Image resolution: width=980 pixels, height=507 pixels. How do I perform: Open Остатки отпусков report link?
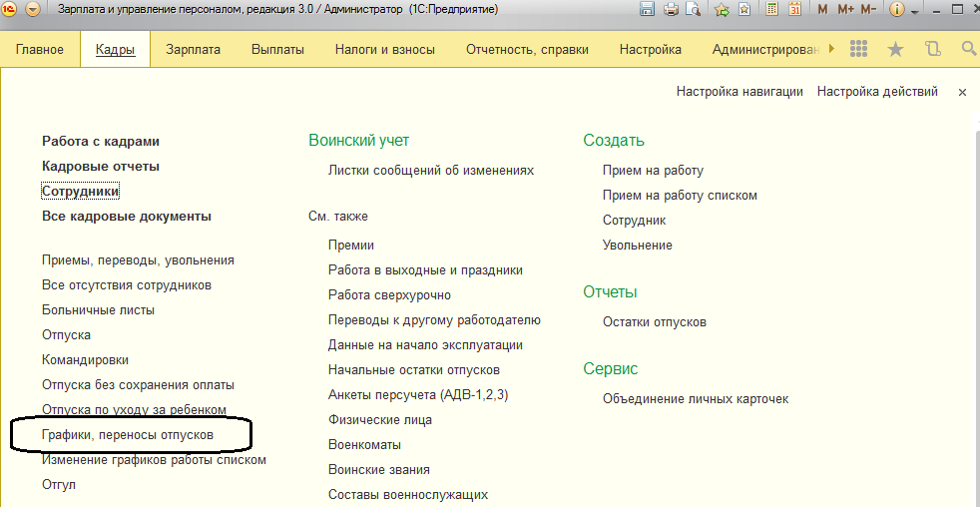click(655, 321)
